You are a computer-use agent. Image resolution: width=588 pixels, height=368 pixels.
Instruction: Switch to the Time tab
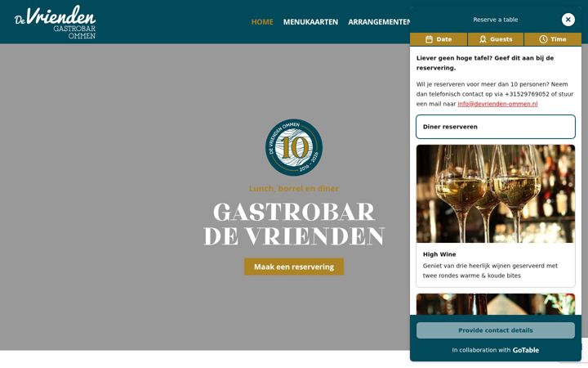(x=553, y=39)
